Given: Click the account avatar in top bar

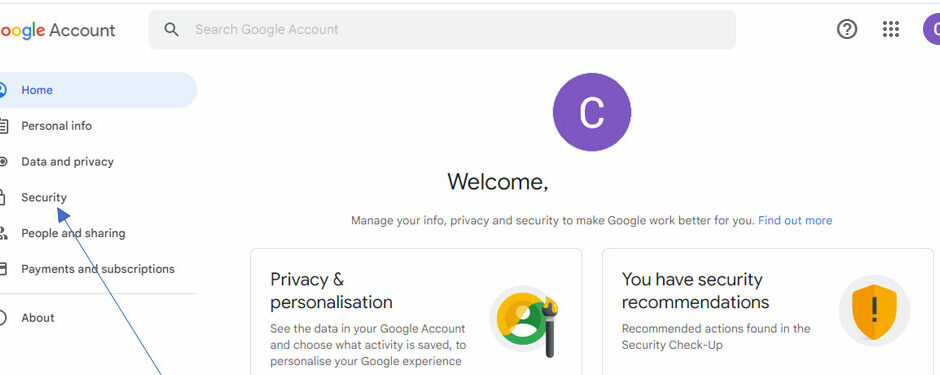Looking at the screenshot, I should click(x=932, y=29).
